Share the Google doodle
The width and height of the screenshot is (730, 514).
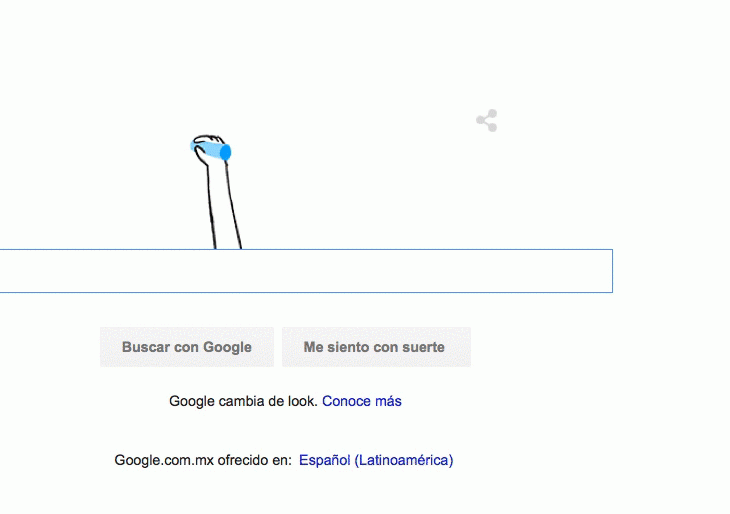pos(487,121)
